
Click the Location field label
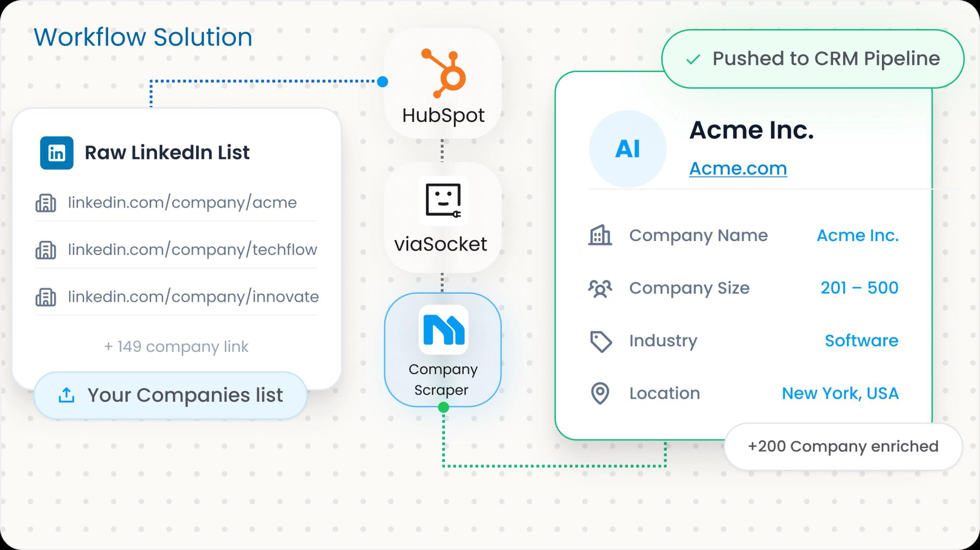coord(664,394)
